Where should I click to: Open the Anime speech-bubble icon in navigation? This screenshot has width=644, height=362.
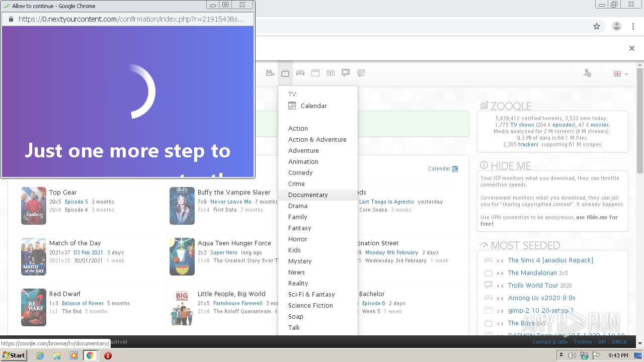point(346,73)
